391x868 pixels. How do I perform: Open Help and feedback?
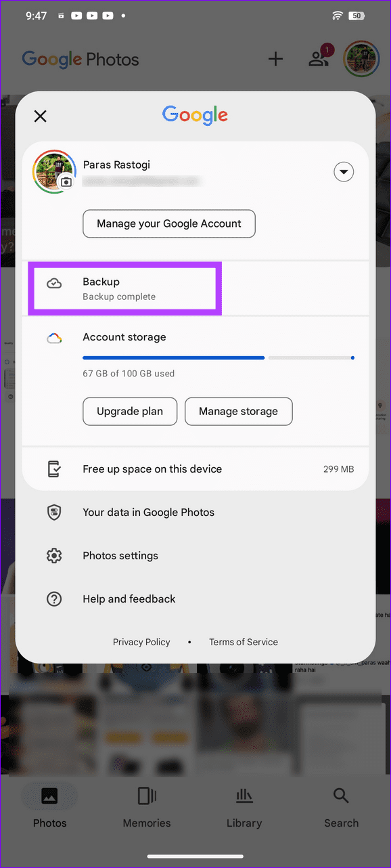pyautogui.click(x=195, y=599)
